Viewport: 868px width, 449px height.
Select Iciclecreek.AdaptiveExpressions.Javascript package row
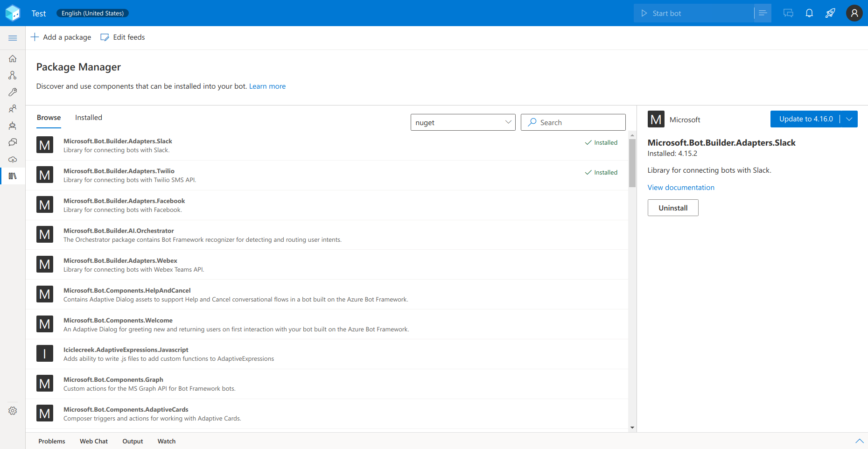[x=327, y=354]
